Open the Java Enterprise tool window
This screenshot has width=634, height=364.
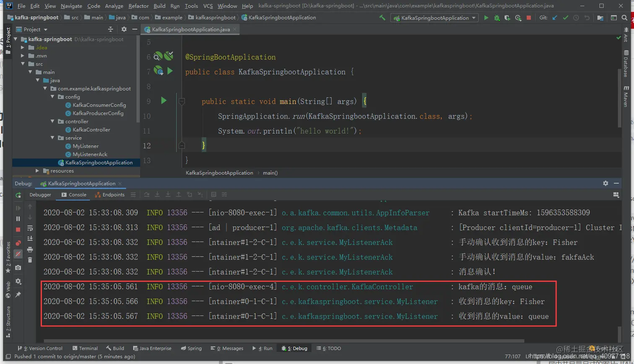point(152,348)
